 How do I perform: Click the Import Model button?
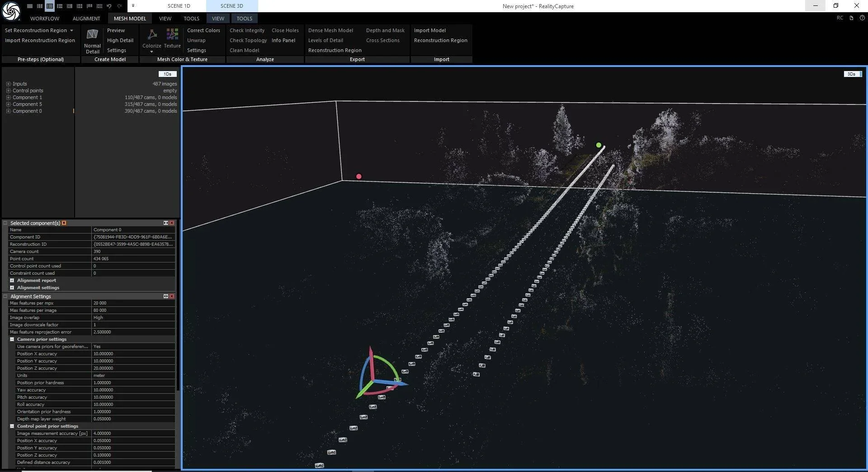[x=430, y=30]
